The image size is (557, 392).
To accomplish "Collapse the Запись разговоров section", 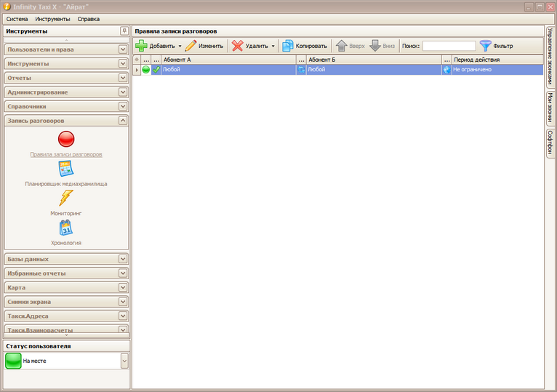I will click(x=123, y=121).
